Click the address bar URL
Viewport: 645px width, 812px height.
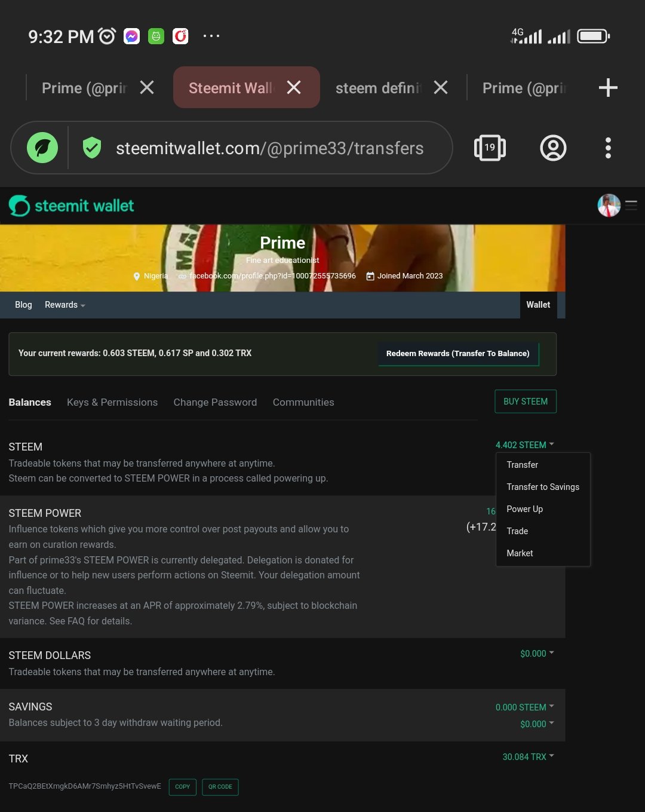(x=269, y=148)
